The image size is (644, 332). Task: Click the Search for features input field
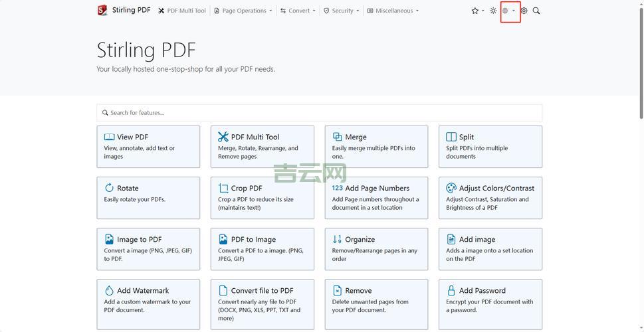[319, 113]
